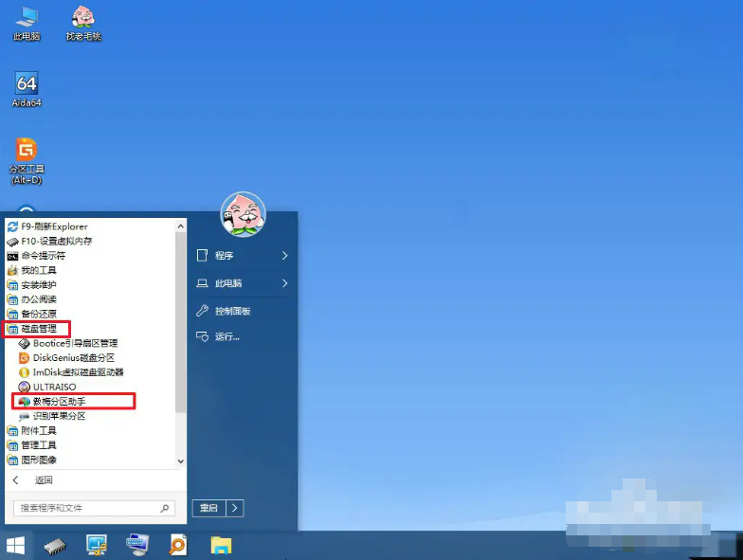The height and width of the screenshot is (560, 743).
Task: Open ImDisk虚拟磁盘驱动器 from the list
Action: click(78, 372)
